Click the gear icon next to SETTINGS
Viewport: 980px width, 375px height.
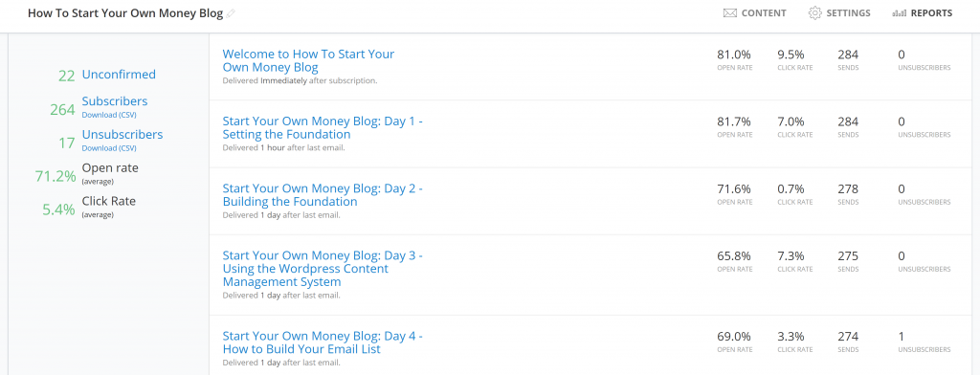(814, 13)
